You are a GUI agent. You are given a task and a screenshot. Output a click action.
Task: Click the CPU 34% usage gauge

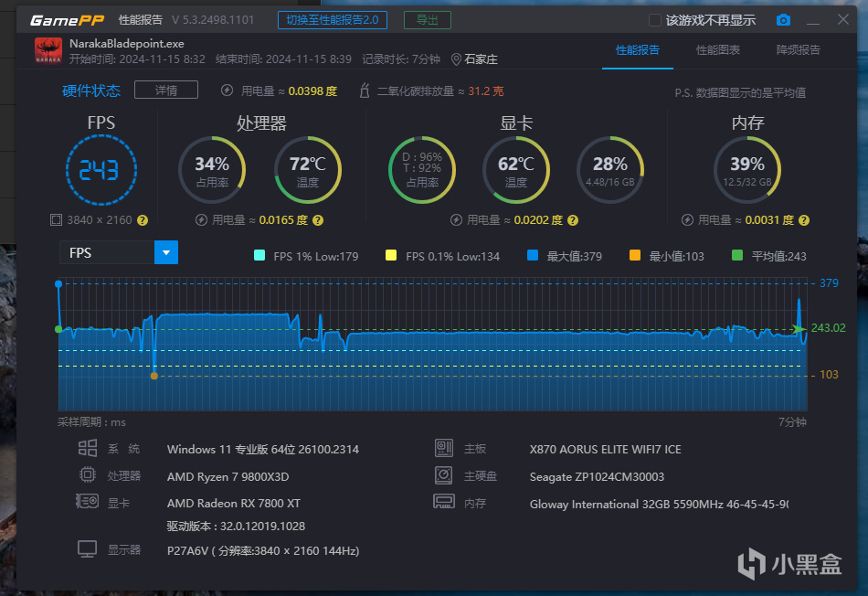click(212, 170)
